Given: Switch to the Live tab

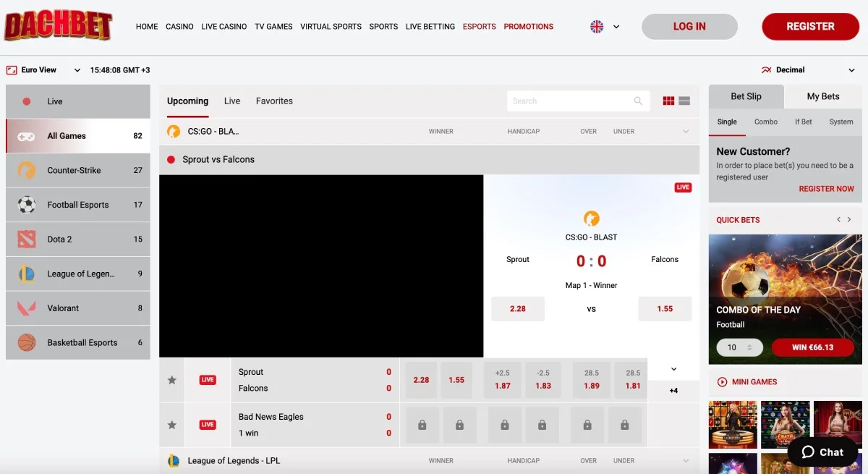Looking at the screenshot, I should coord(232,101).
